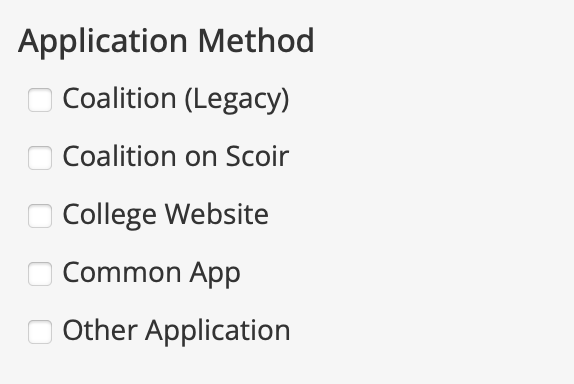This screenshot has width=574, height=384.
Task: Click the word Method in the heading
Action: 256,41
